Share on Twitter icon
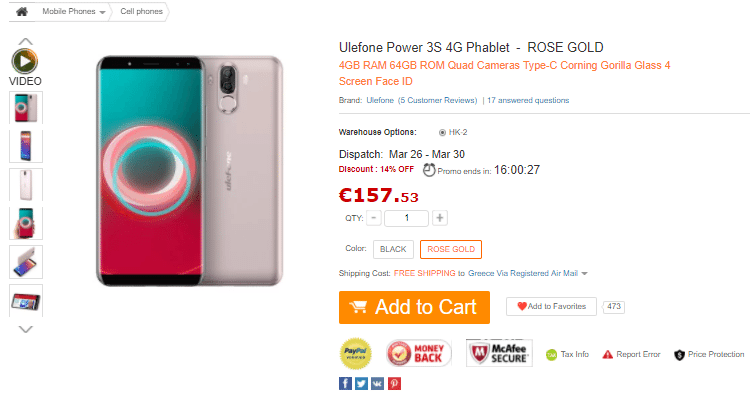 [x=362, y=383]
